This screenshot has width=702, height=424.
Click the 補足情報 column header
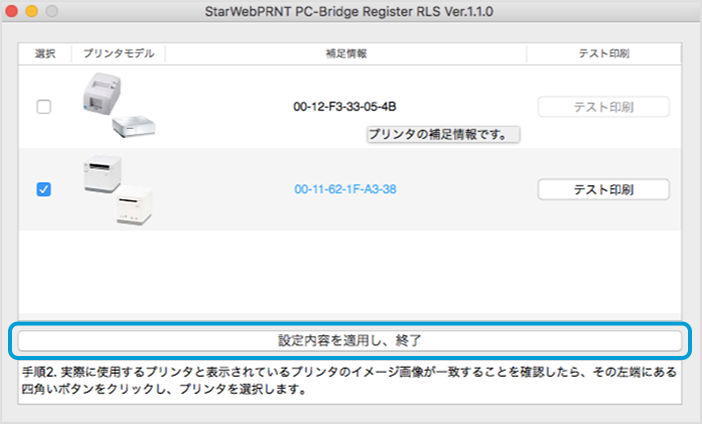[346, 54]
